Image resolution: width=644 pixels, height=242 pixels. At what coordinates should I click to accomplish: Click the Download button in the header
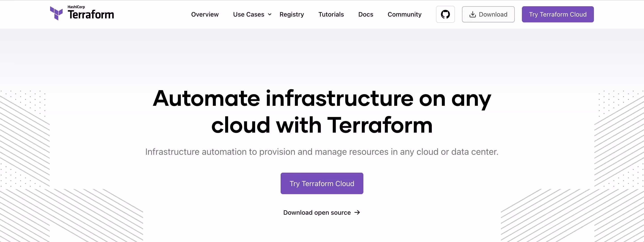[x=488, y=14]
